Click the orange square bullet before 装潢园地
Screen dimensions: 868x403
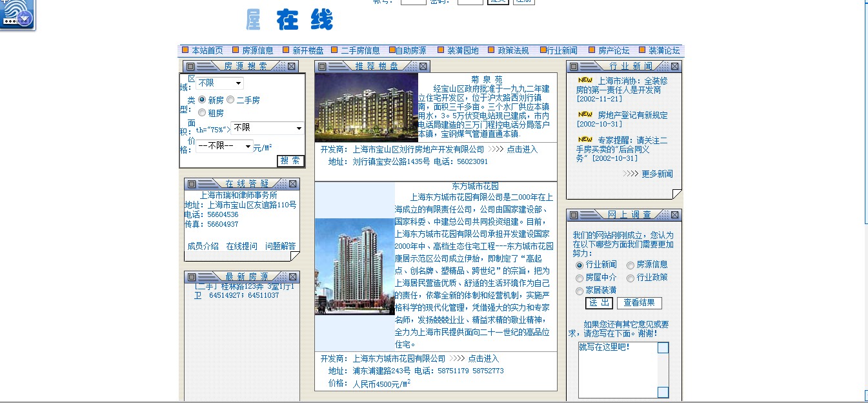(x=441, y=50)
